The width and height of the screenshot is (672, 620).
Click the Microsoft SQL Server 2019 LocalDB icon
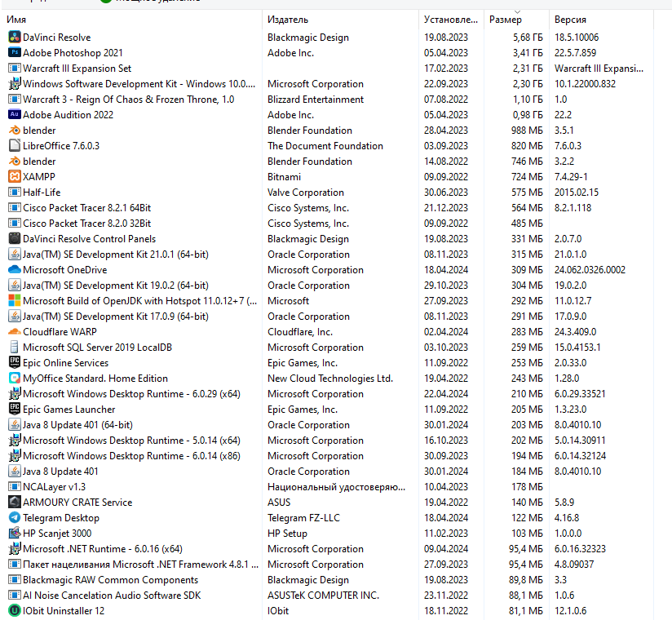point(15,348)
